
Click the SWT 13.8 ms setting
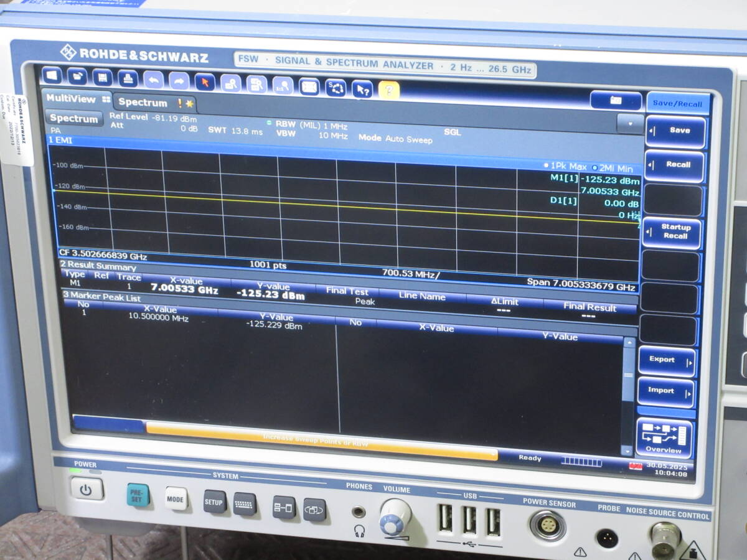pyautogui.click(x=235, y=131)
